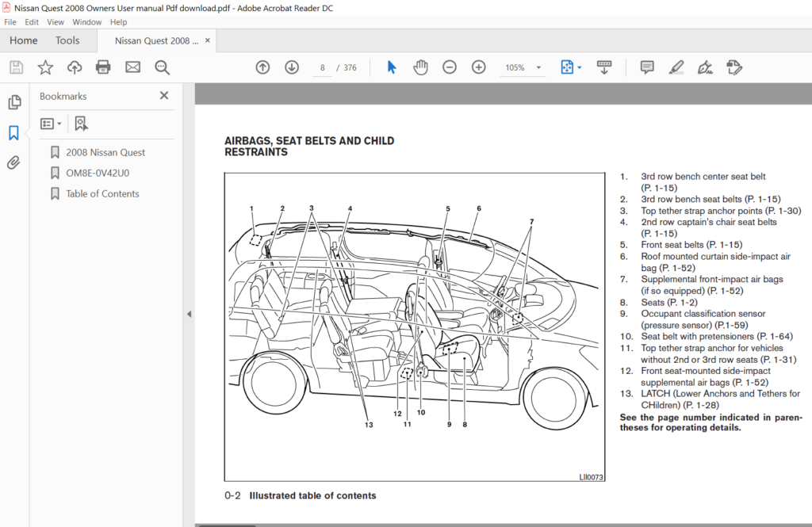Open the Window menu
The height and width of the screenshot is (527, 812).
[x=87, y=21]
